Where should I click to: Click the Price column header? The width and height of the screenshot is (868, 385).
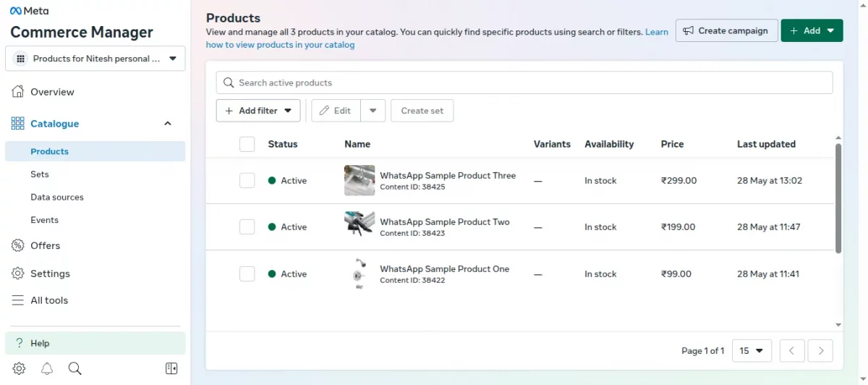tap(672, 144)
